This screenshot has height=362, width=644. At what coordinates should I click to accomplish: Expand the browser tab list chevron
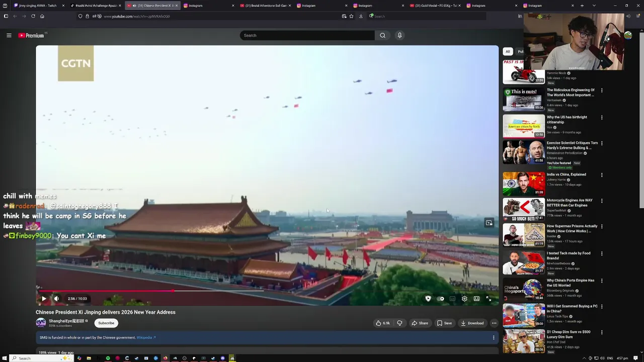(x=594, y=6)
